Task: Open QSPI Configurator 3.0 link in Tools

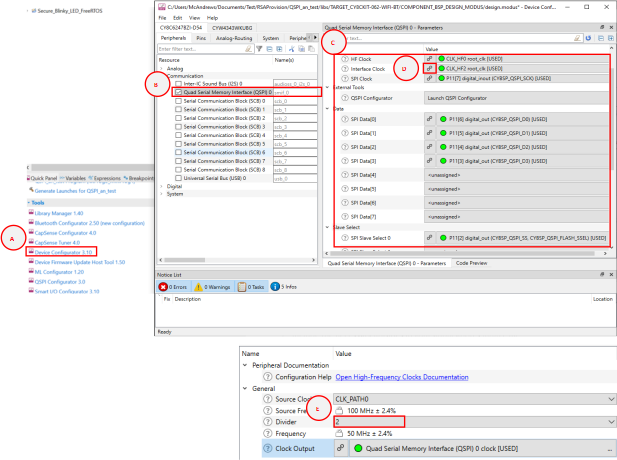Action: (60, 282)
